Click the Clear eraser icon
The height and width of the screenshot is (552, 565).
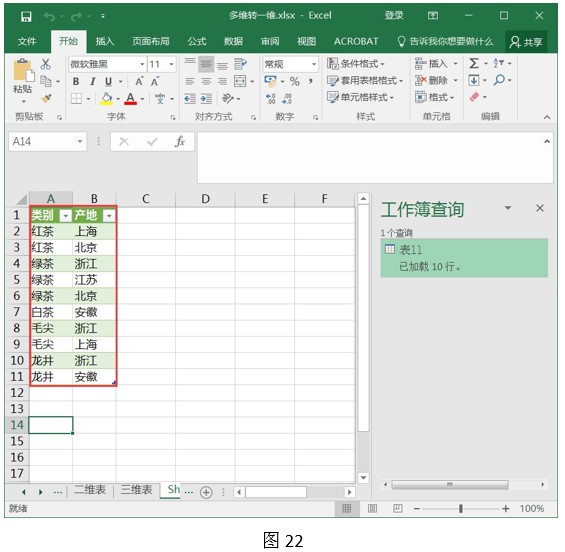click(x=475, y=97)
